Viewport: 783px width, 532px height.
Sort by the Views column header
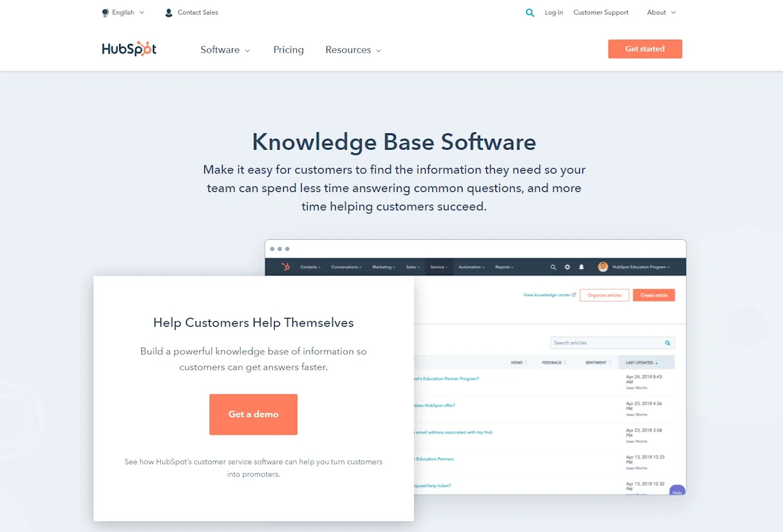tap(519, 363)
